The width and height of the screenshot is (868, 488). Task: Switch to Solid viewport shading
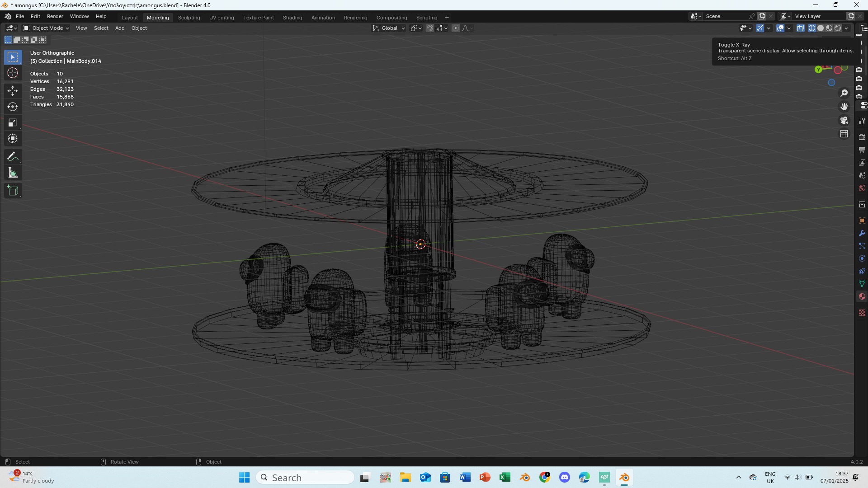(x=821, y=28)
